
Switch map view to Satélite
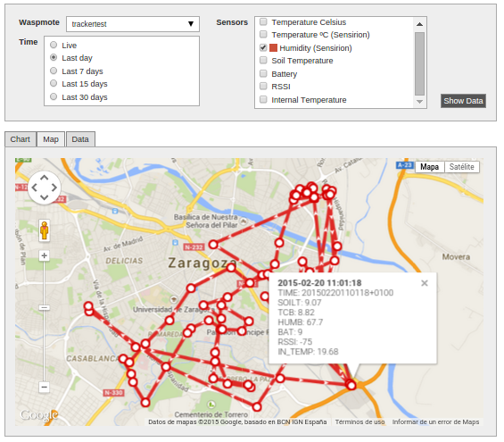(x=461, y=167)
